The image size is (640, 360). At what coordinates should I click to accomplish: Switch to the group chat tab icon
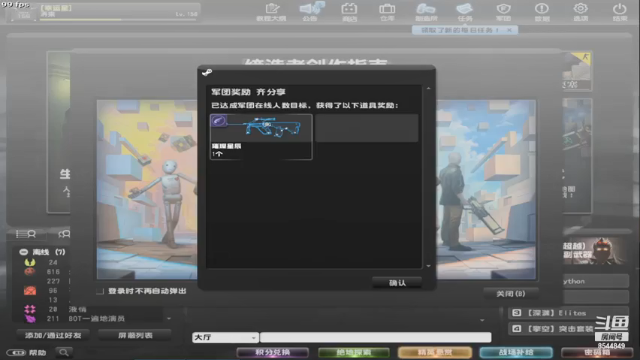pos(64,234)
